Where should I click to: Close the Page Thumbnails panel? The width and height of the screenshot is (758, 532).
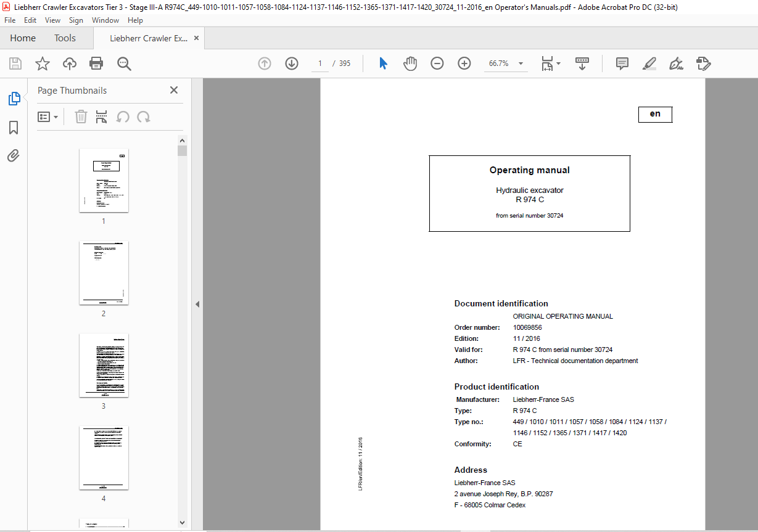174,90
